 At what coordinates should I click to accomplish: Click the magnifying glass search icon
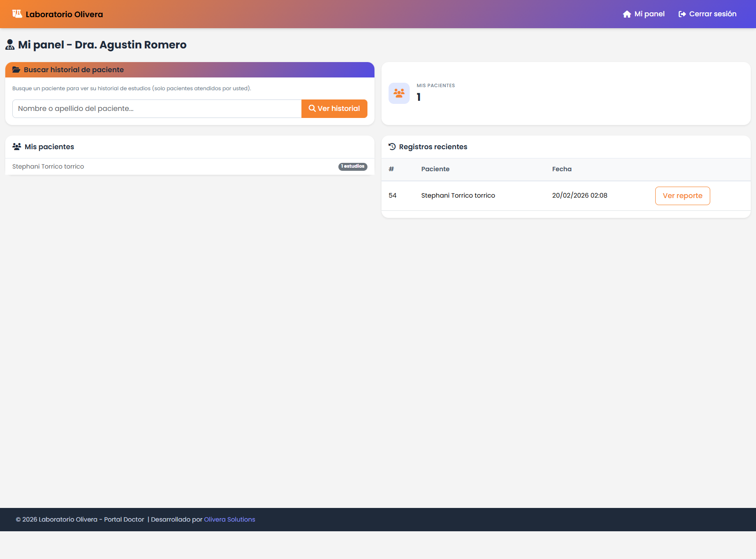point(312,109)
